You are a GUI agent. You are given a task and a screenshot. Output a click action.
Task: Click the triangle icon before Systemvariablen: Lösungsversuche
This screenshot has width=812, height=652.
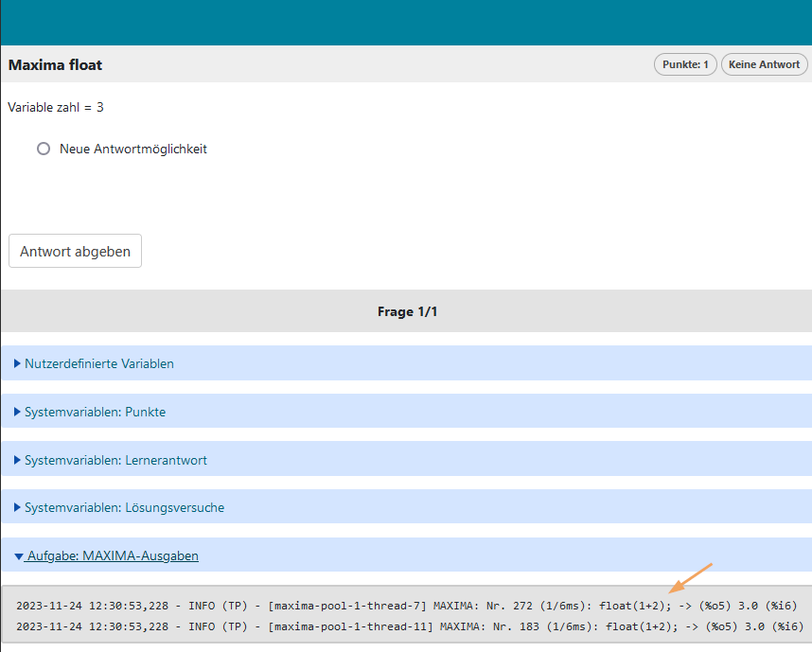pos(18,507)
